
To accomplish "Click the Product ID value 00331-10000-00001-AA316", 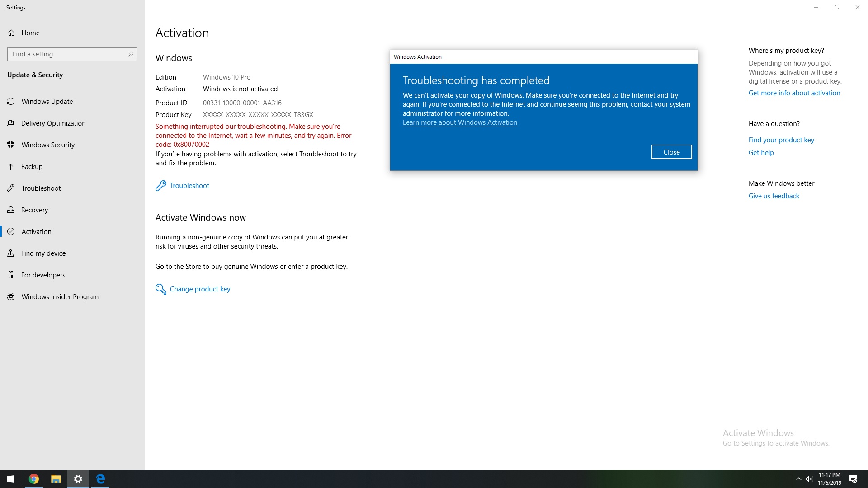I will pyautogui.click(x=242, y=103).
